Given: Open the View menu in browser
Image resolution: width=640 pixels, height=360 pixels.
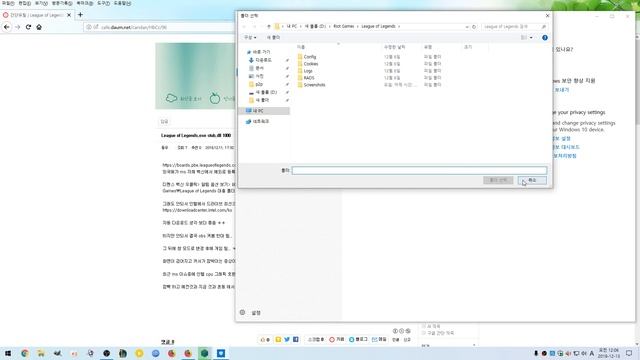Looking at the screenshot, I should pyautogui.click(x=41, y=3).
